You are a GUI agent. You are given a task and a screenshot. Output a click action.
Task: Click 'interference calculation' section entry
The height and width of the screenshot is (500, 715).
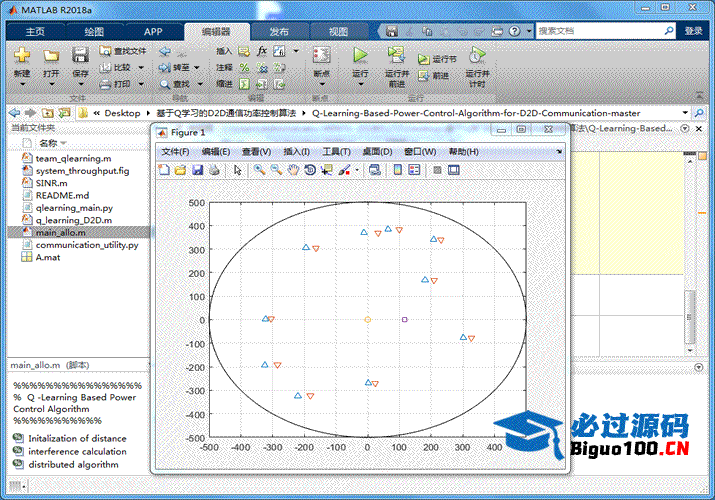[x=78, y=451]
